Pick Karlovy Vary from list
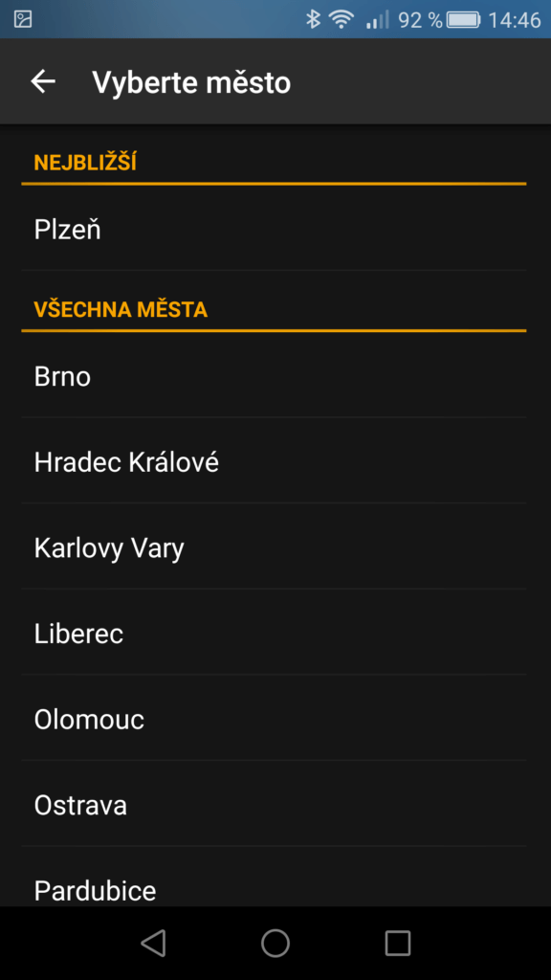Screen dimensions: 551x980 (x=274, y=546)
